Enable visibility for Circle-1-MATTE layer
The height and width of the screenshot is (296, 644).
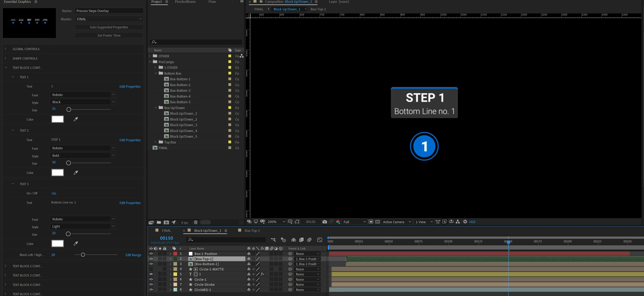151,269
